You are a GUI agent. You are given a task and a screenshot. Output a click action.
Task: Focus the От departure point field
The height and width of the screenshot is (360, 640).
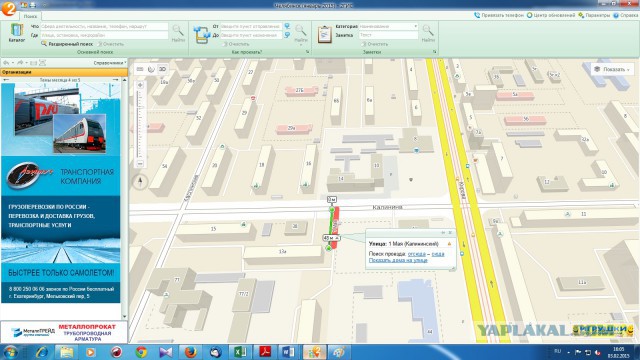point(251,26)
